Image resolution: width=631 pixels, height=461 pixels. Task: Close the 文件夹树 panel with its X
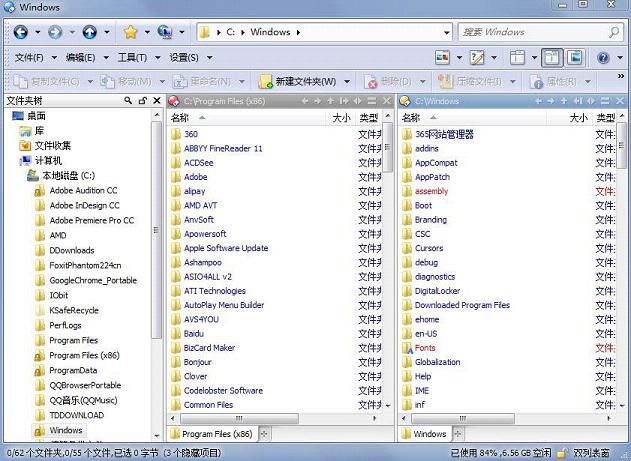coord(155,101)
